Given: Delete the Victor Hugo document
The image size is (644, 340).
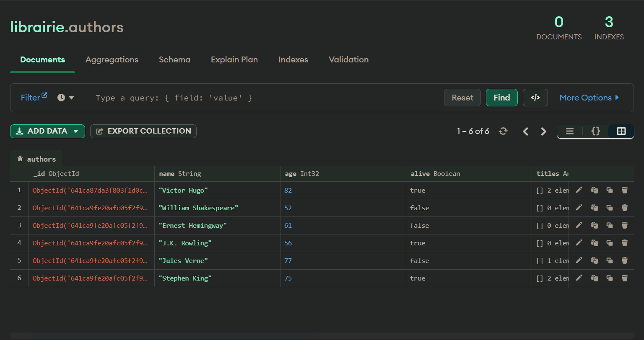Looking at the screenshot, I should point(625,190).
